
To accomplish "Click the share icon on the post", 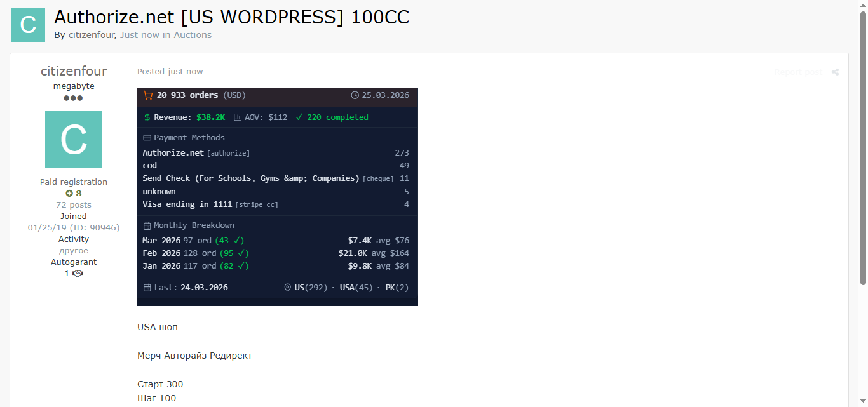I will point(835,72).
